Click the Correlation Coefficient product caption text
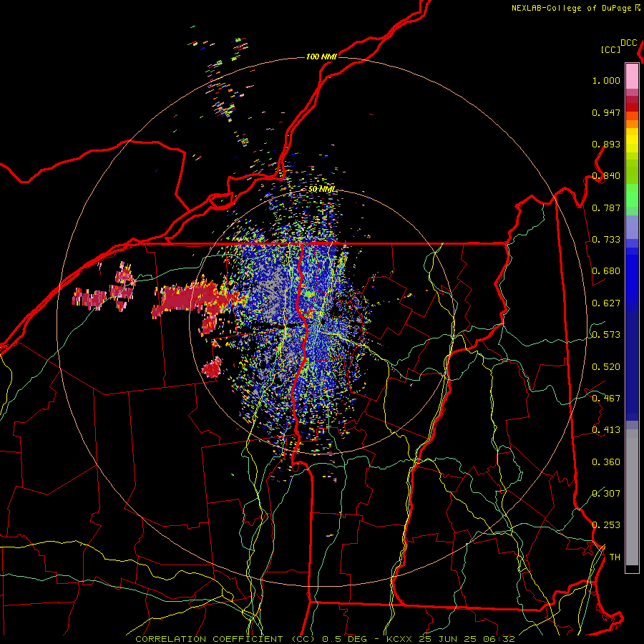Image resolution: width=644 pixels, height=644 pixels. tap(325, 639)
